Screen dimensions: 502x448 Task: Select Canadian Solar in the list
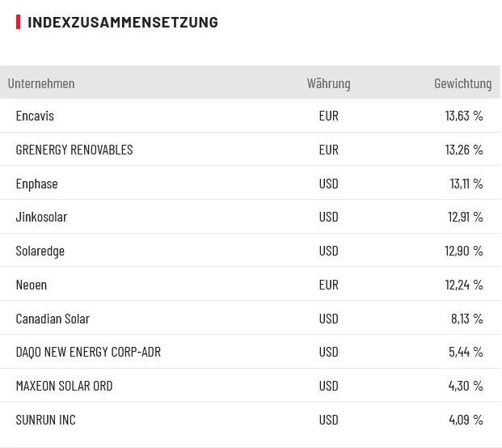click(x=53, y=319)
